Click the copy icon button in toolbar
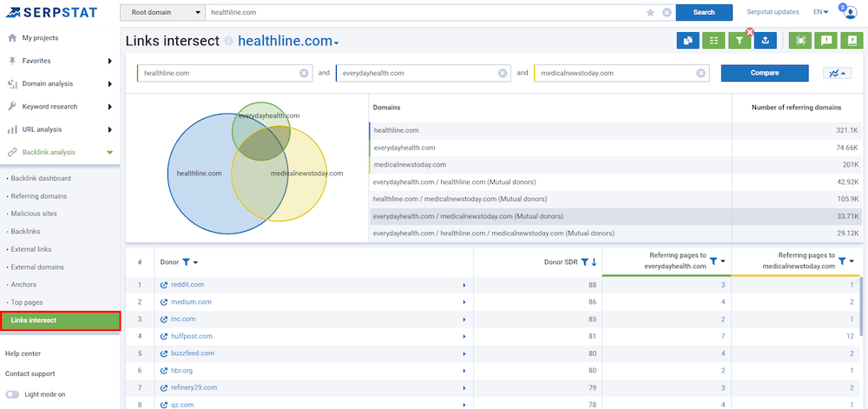The height and width of the screenshot is (409, 868). pos(687,40)
